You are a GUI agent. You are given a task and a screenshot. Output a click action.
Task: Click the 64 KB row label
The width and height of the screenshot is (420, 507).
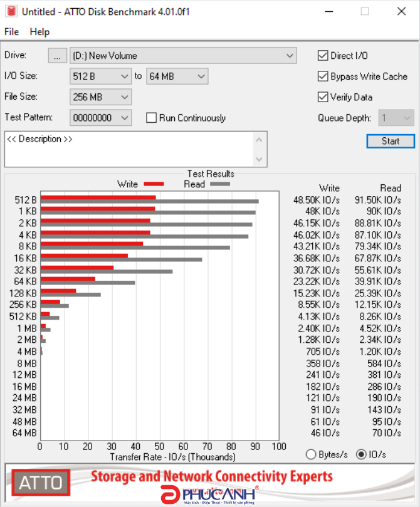coord(26,281)
